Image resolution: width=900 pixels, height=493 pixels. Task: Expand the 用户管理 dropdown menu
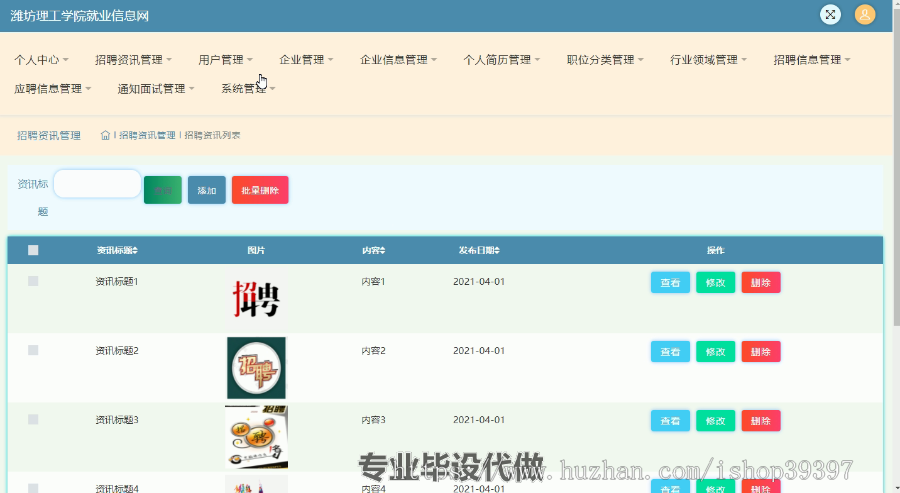[x=225, y=60]
